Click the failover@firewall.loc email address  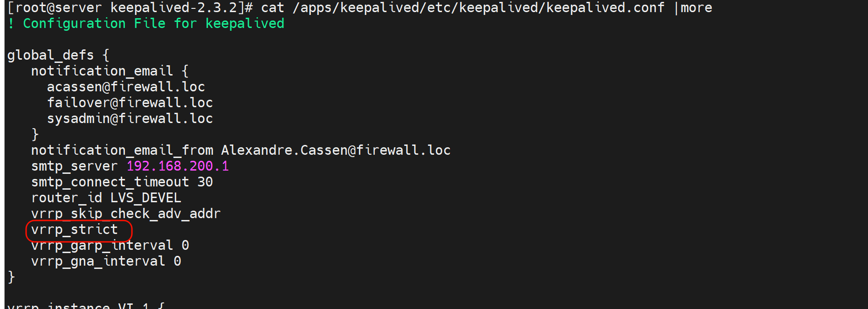[x=130, y=103]
